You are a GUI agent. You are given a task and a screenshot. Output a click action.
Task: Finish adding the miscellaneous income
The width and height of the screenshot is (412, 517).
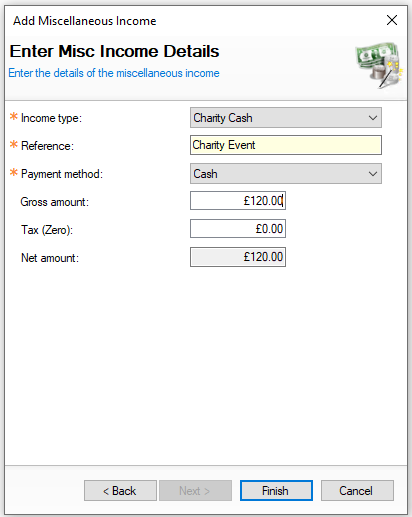tap(276, 491)
